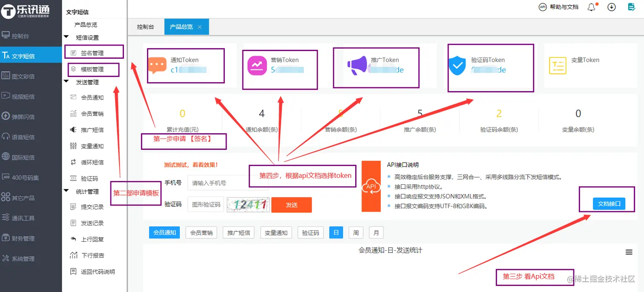Image resolution: width=644 pixels, height=292 pixels.
Task: Close the 产品总览 tab
Action: [200, 27]
